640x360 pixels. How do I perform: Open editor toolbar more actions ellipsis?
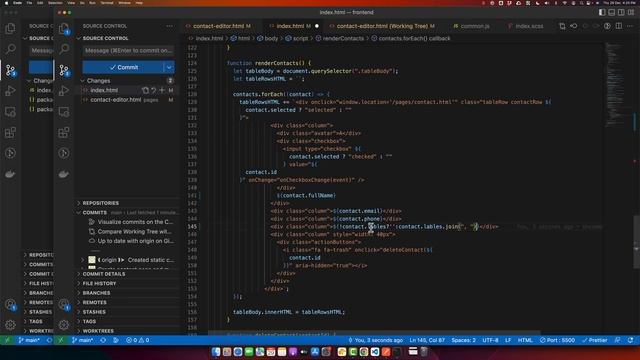pos(630,26)
